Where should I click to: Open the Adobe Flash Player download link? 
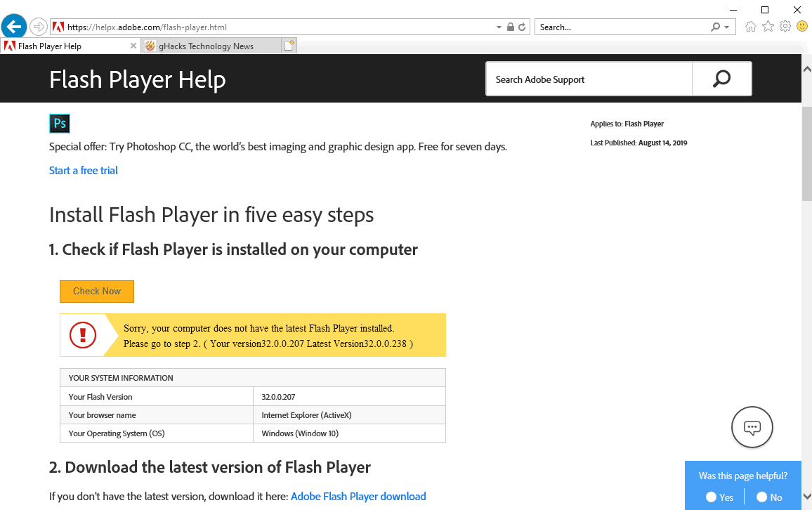tap(358, 497)
